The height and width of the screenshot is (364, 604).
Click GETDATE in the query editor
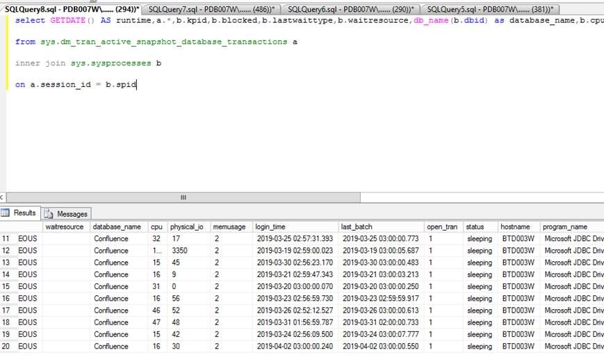point(68,20)
